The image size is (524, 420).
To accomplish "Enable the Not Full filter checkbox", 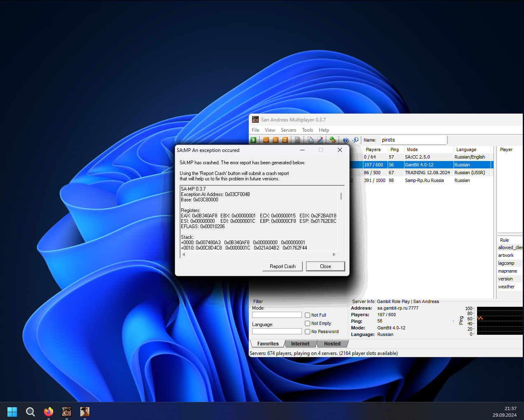I will click(x=307, y=315).
